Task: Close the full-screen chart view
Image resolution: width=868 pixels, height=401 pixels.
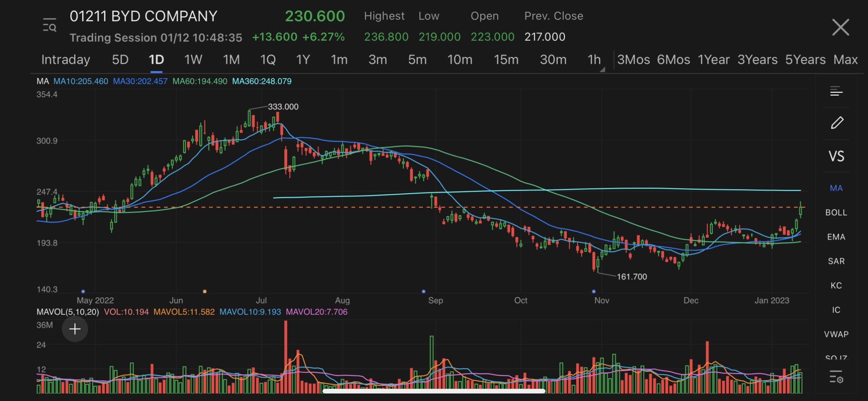Action: point(841,27)
